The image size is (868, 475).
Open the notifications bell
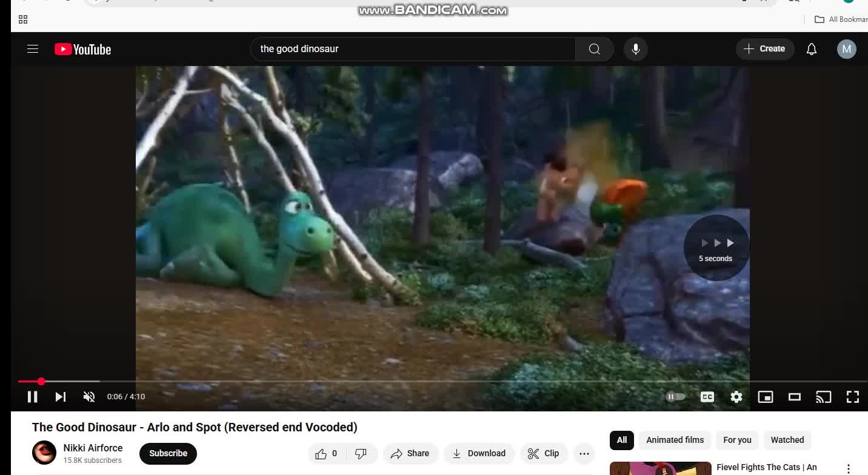click(811, 49)
